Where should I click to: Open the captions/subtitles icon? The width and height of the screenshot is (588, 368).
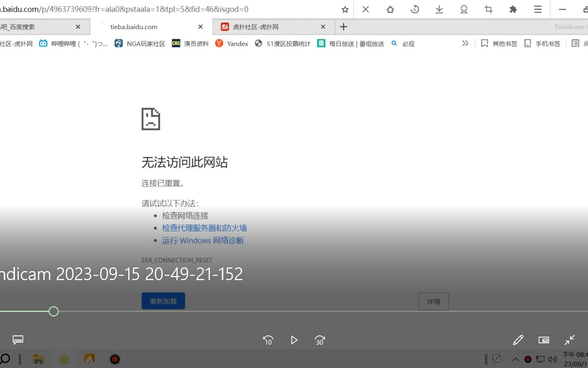[x=18, y=340]
